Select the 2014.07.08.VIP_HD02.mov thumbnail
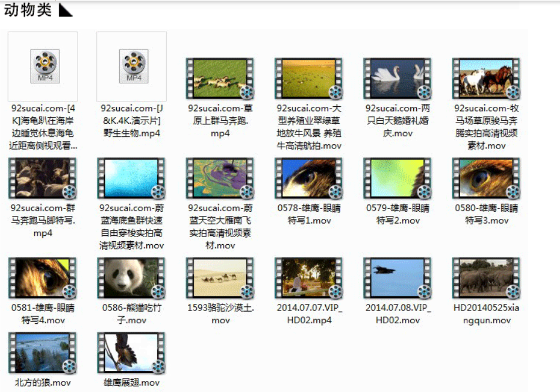 click(397, 278)
